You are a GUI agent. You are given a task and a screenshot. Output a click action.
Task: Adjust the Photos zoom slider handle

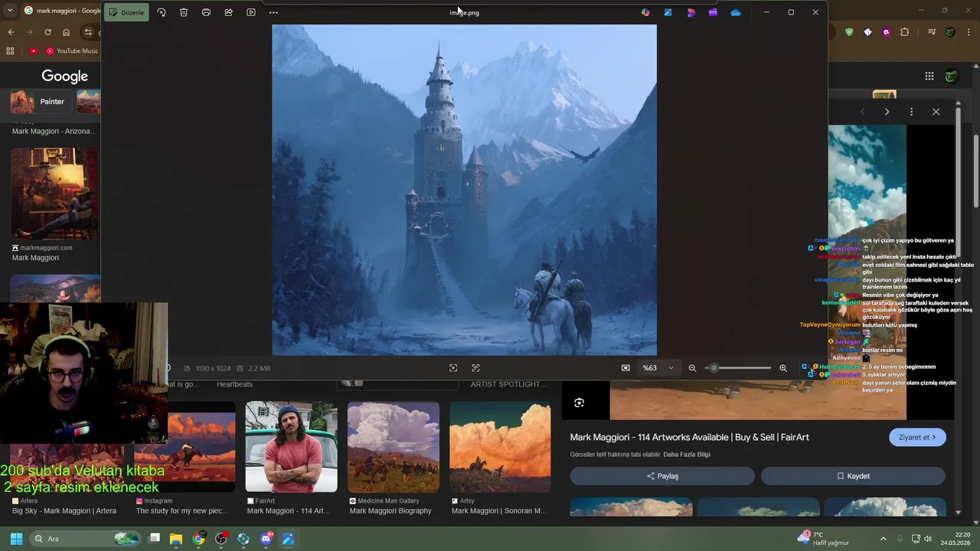[714, 368]
